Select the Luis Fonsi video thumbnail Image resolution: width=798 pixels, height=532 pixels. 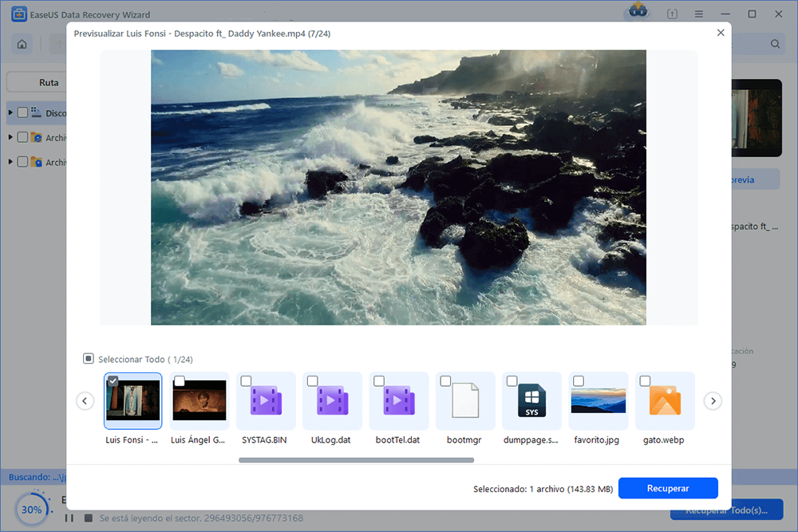point(132,402)
